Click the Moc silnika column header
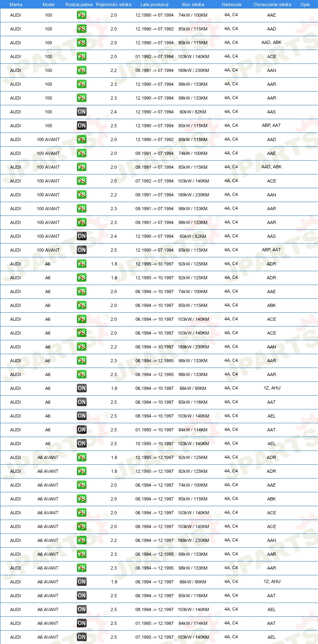The width and height of the screenshot is (318, 644). pyautogui.click(x=193, y=4)
